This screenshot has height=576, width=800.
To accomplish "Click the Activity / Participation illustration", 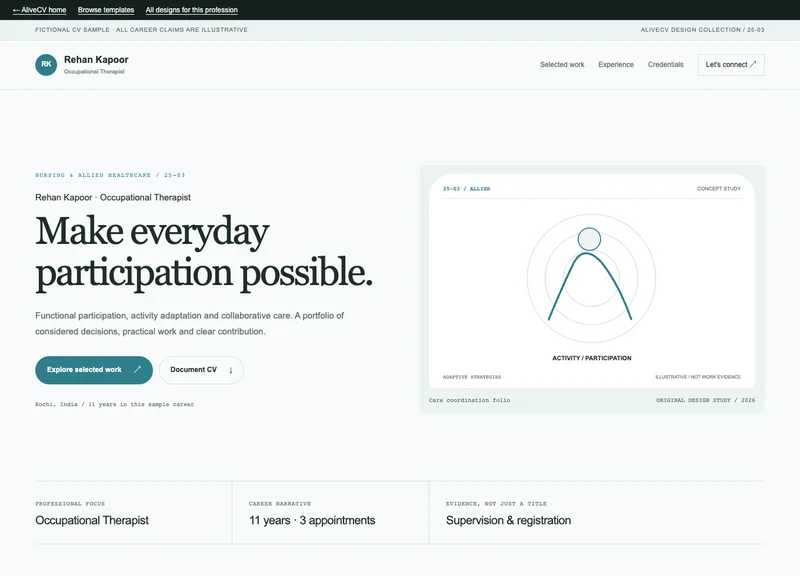I will 591,278.
